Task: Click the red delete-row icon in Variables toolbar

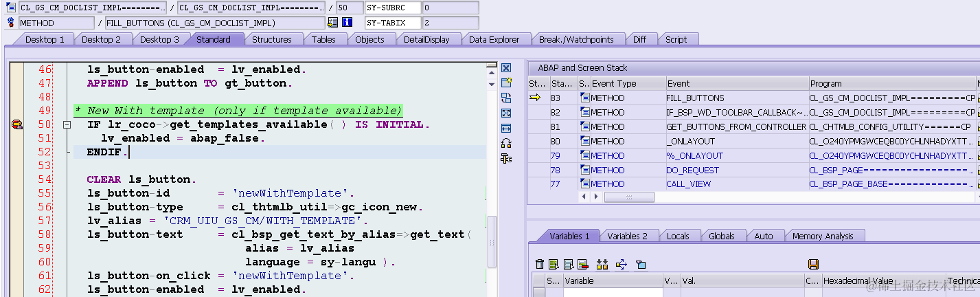Action: (x=582, y=264)
